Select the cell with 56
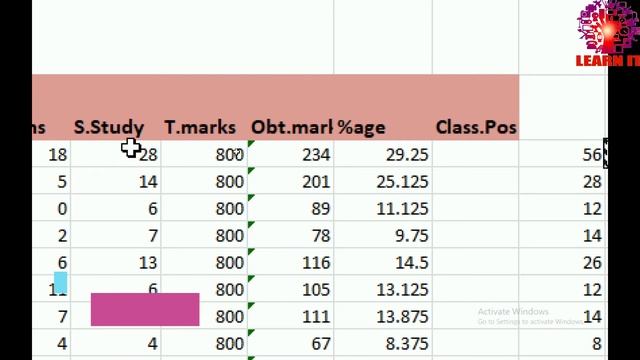Image resolution: width=640 pixels, height=360 pixels. point(563,154)
